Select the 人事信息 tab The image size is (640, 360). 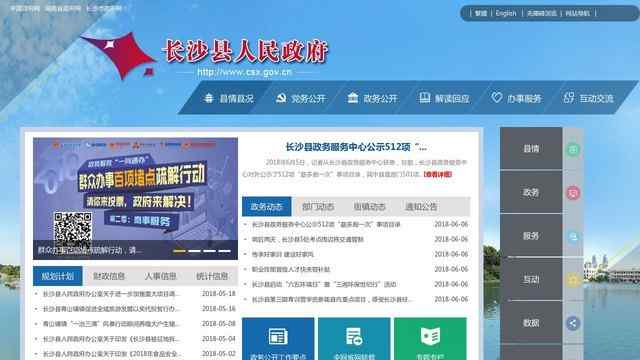point(160,276)
